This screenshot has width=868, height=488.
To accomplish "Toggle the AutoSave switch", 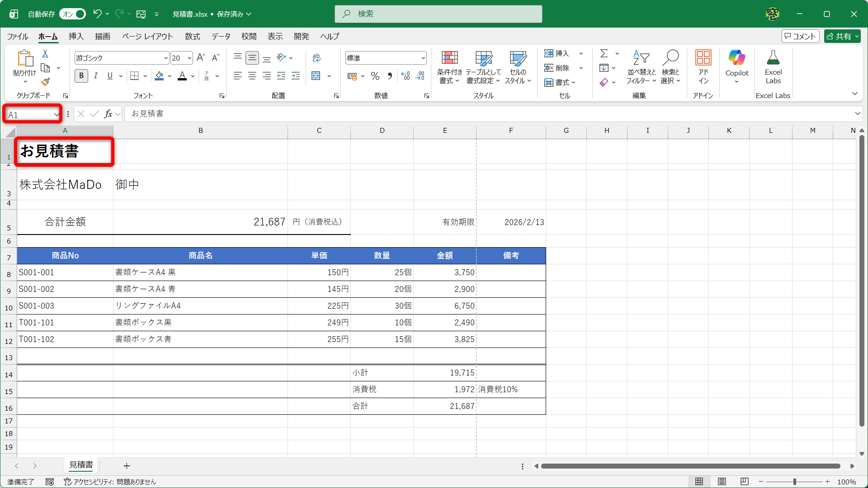I will pyautogui.click(x=72, y=14).
